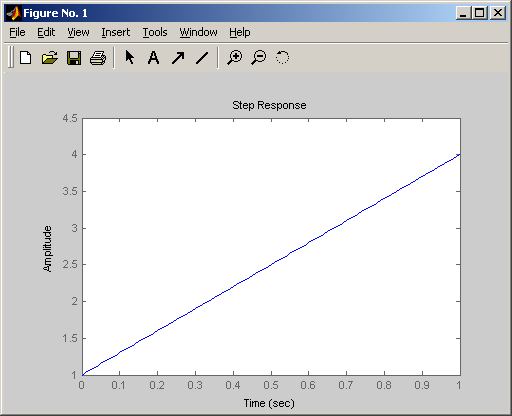The image size is (512, 416).
Task: Click the Amplitude y-axis label
Action: coord(48,249)
